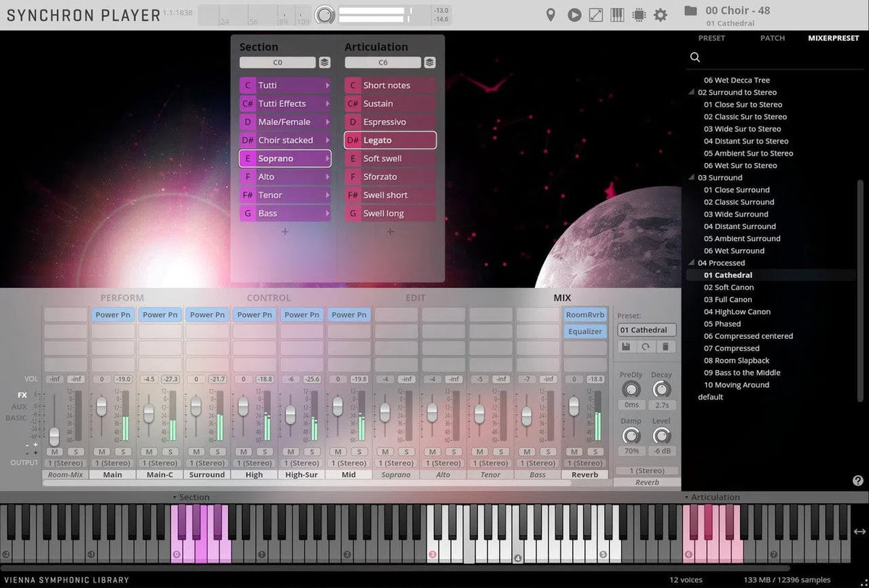The width and height of the screenshot is (869, 588).
Task: Click the Room-Mix volume fader
Action: pyautogui.click(x=54, y=436)
